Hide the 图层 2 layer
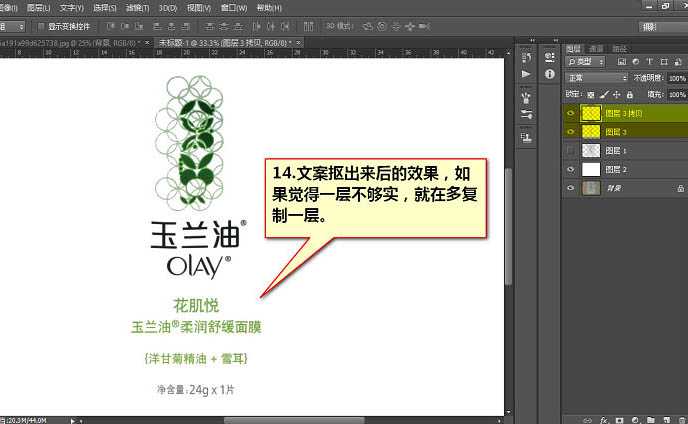The image size is (688, 424). 570,169
